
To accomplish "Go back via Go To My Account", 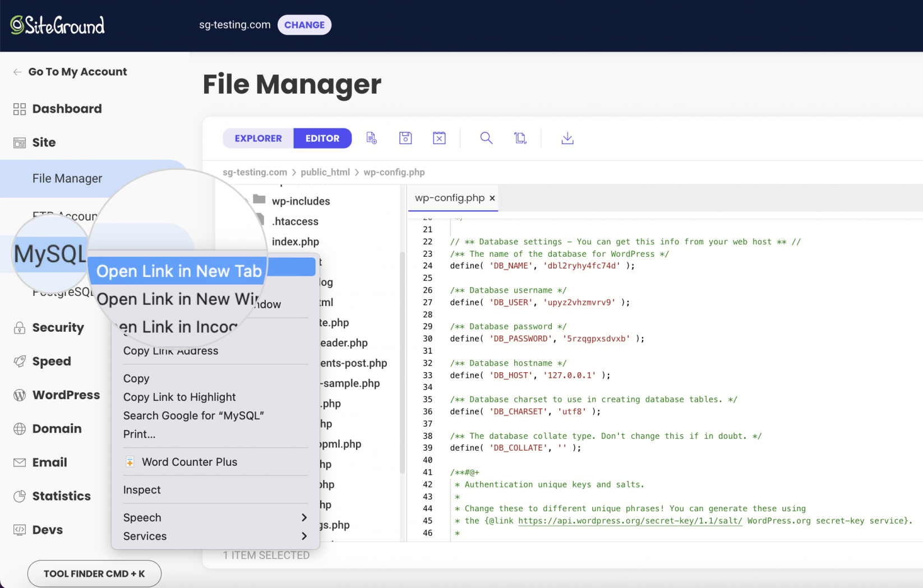I will 70,72.
